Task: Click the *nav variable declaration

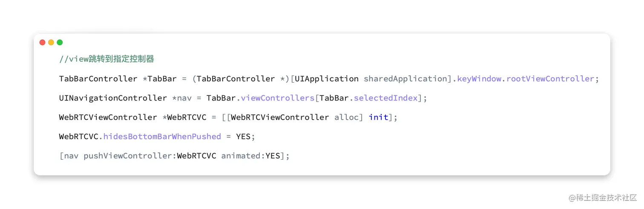Action: [x=182, y=98]
